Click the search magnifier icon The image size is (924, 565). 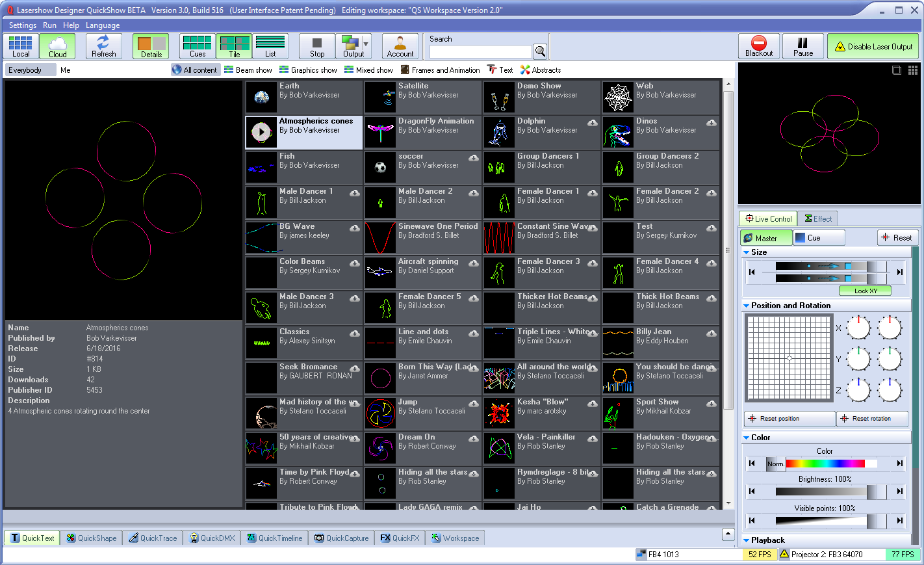click(x=539, y=51)
